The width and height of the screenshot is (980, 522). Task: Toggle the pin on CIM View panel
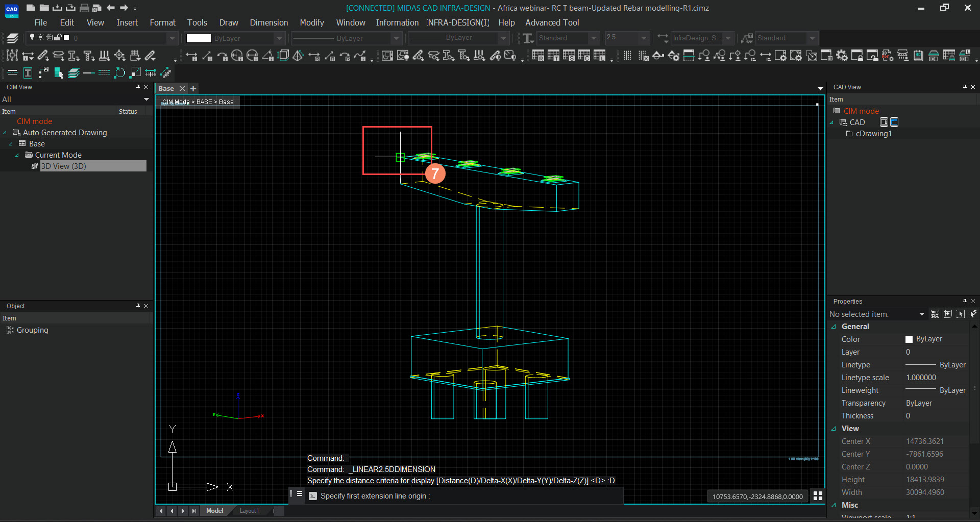pos(138,87)
